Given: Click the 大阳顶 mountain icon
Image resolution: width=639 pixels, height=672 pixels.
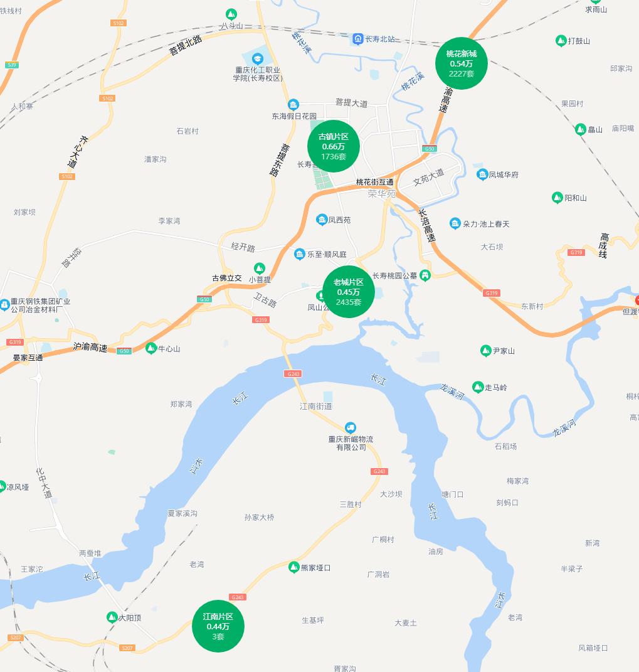Looking at the screenshot, I should point(112,617).
